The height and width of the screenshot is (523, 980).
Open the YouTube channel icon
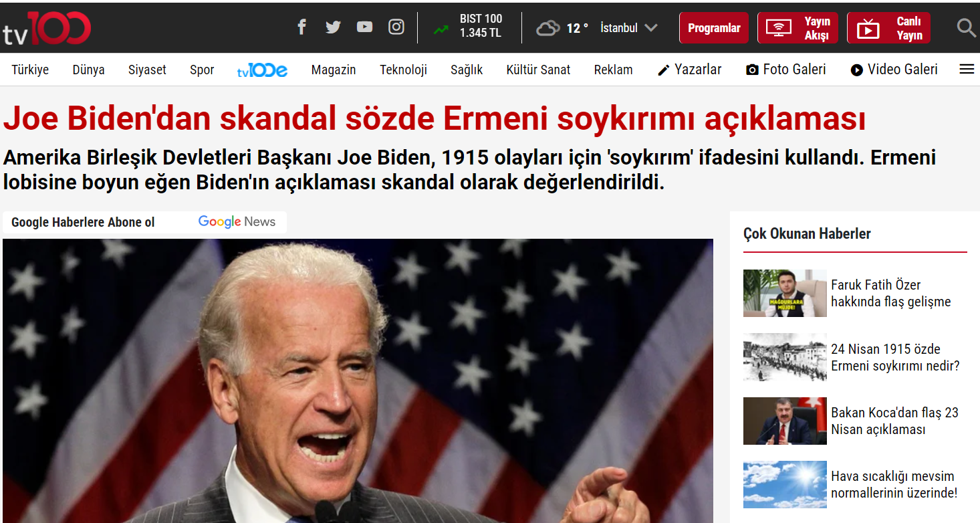364,27
